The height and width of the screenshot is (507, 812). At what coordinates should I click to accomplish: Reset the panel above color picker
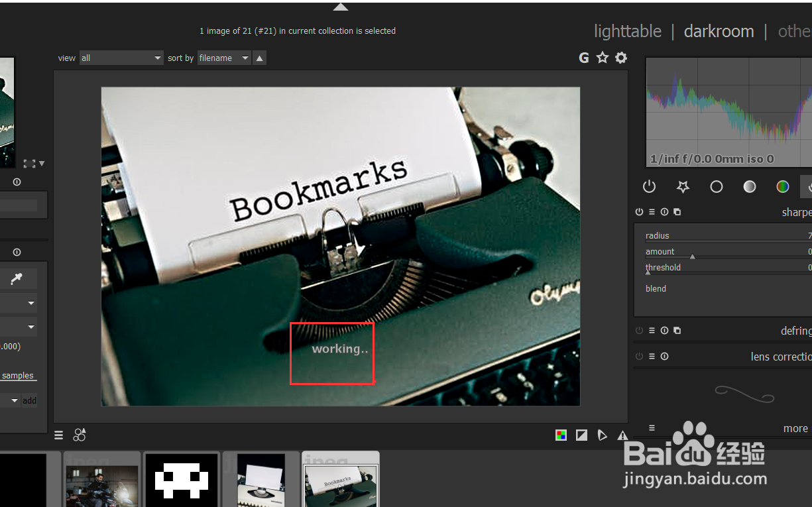pos(17,182)
